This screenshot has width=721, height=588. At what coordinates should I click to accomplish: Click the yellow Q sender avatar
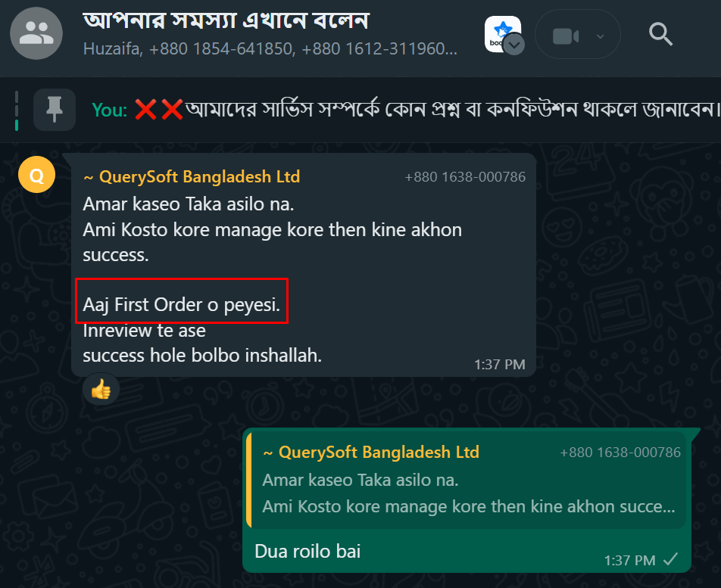[x=36, y=176]
